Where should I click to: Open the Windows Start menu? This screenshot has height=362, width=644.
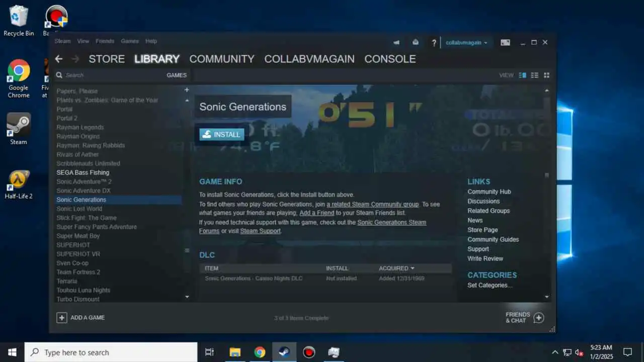click(12, 352)
